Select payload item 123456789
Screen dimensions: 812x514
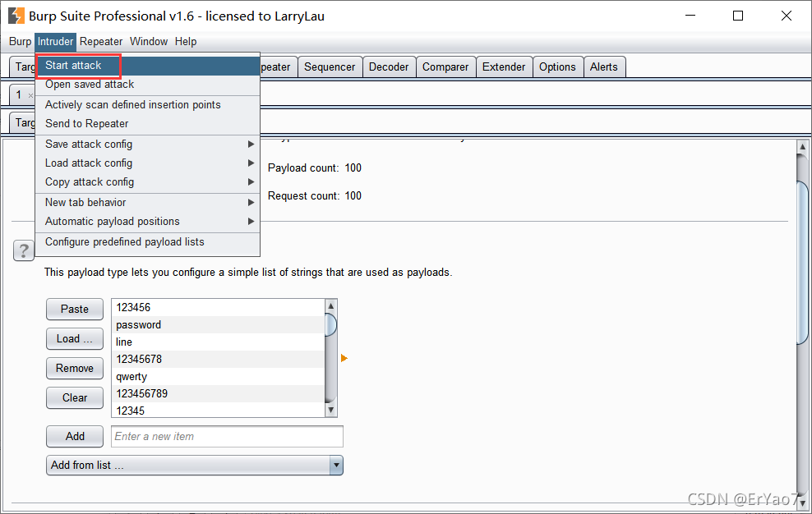[218, 394]
